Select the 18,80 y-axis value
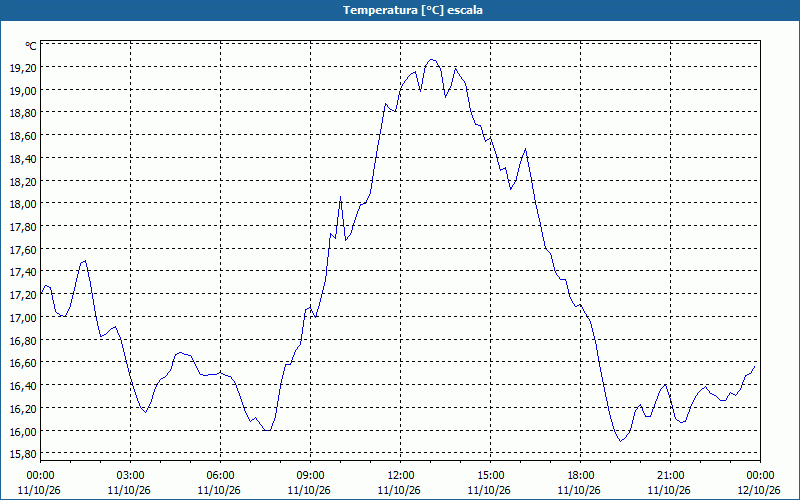 [23, 113]
